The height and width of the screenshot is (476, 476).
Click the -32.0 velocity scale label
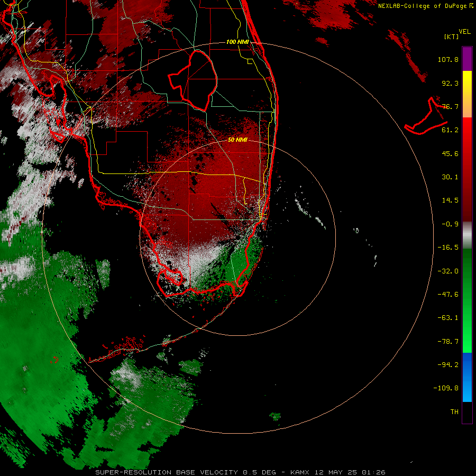pyautogui.click(x=448, y=271)
